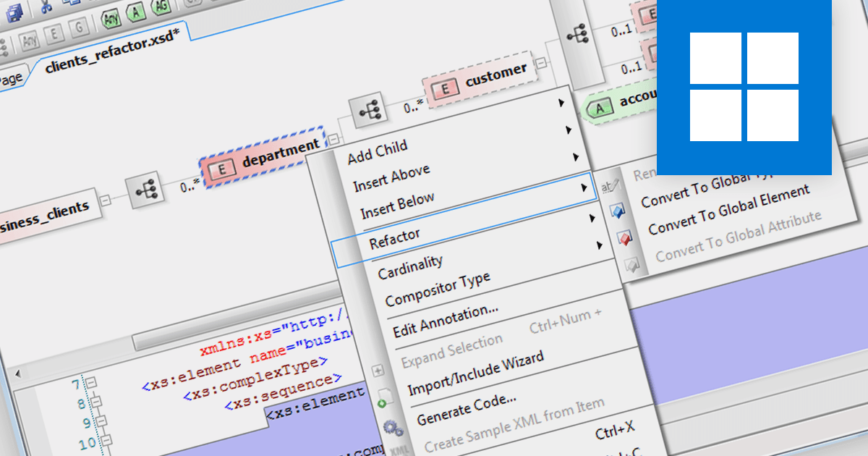This screenshot has width=868, height=456.
Task: Collapse the customer element node
Action: (x=540, y=64)
